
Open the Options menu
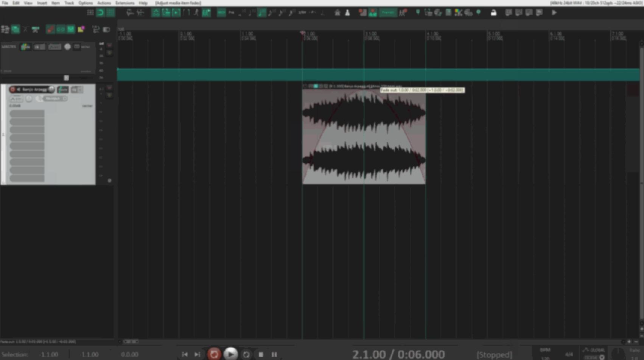[x=85, y=3]
